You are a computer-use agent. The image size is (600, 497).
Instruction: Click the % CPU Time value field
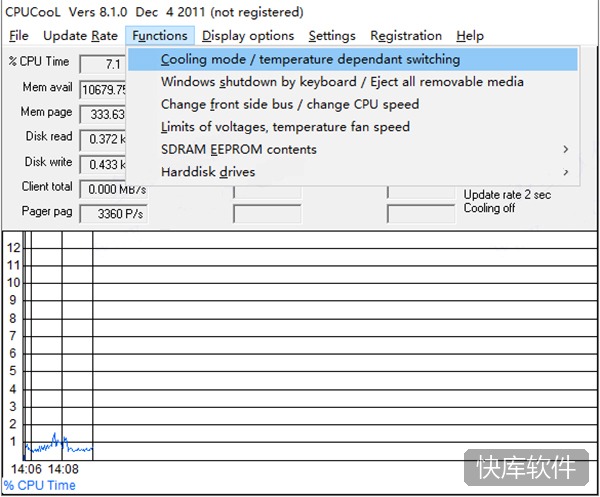coord(103,64)
